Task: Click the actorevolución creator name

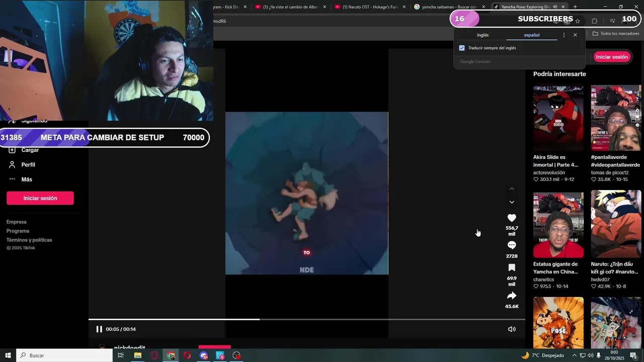Action: click(x=549, y=172)
